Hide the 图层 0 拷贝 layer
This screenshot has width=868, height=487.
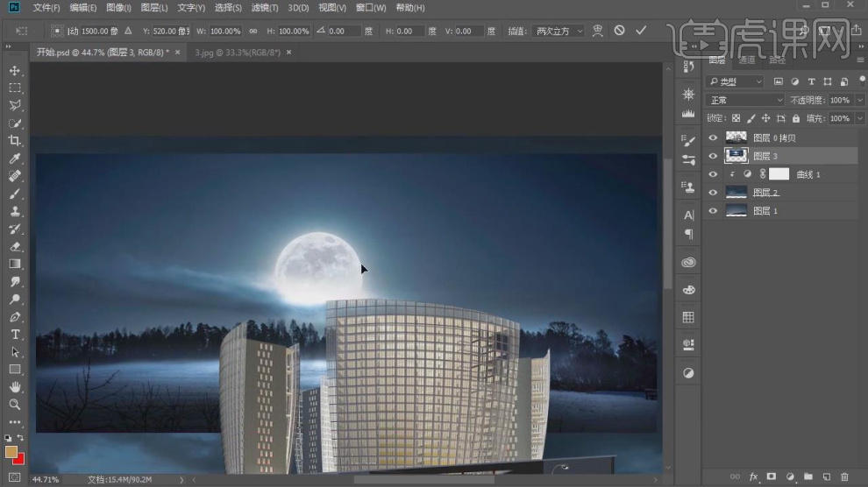coord(713,138)
